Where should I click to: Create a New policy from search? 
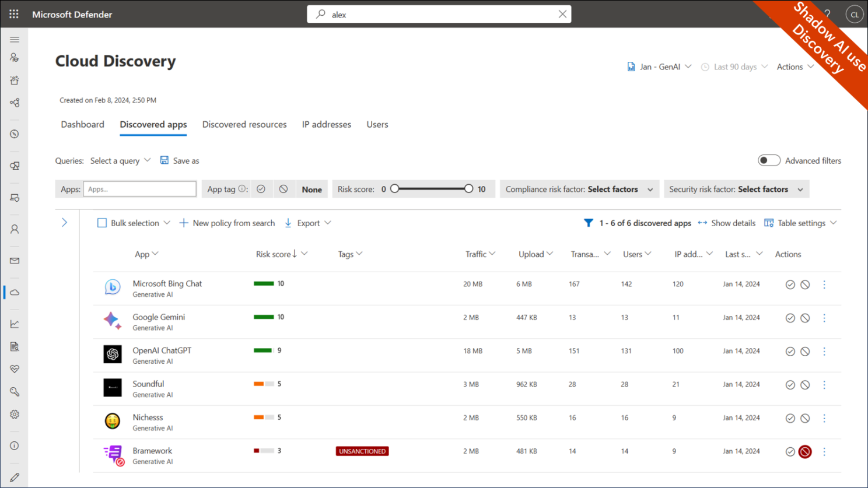[x=226, y=223]
